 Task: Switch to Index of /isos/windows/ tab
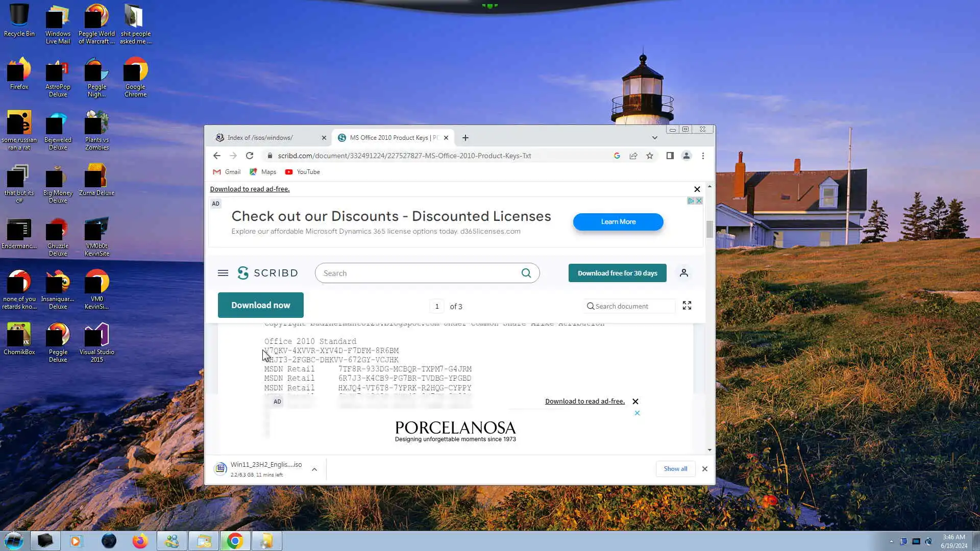260,138
